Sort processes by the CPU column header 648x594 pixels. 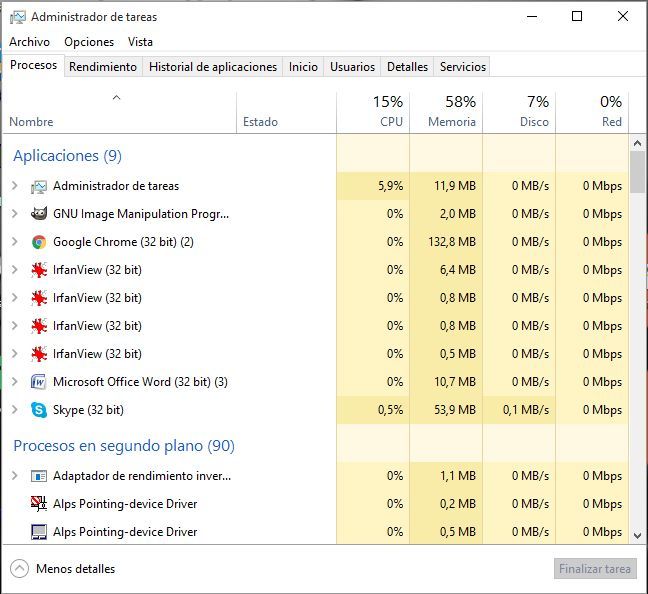coord(373,112)
